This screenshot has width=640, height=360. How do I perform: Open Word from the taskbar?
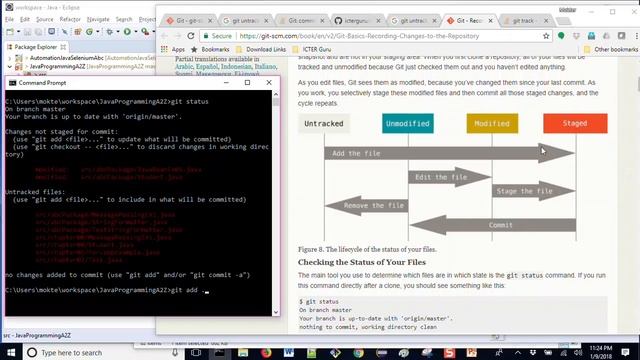[289, 352]
